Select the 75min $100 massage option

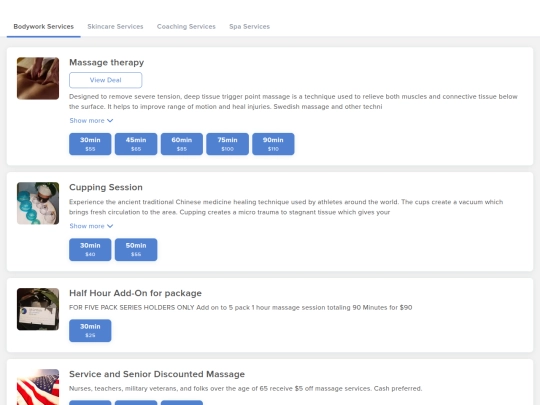coord(227,144)
